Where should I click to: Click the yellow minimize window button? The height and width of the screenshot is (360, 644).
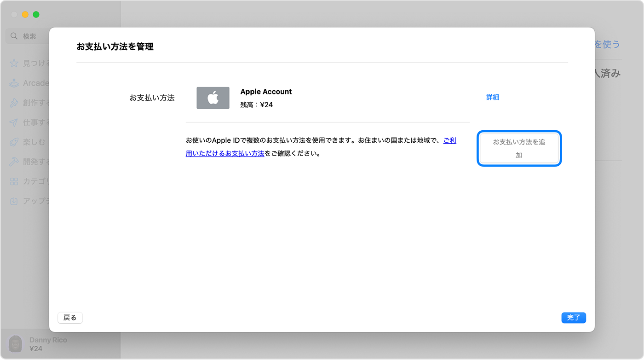click(x=25, y=15)
